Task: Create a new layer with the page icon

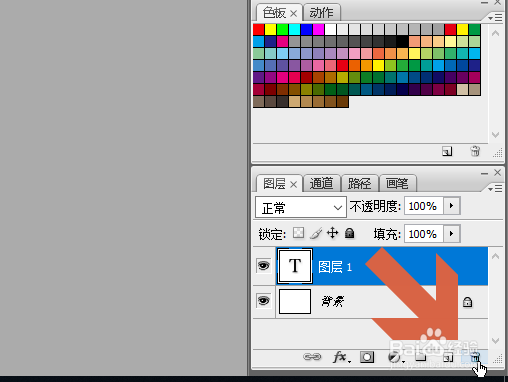Action: (448, 358)
